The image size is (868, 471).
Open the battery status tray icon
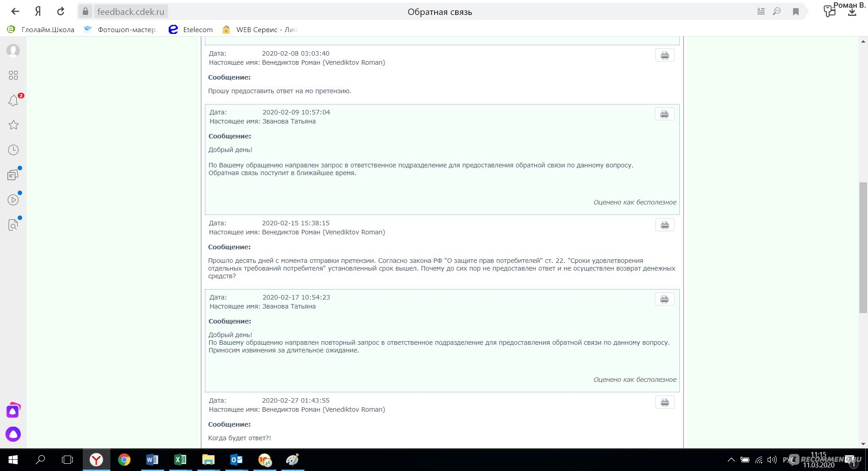click(x=745, y=460)
